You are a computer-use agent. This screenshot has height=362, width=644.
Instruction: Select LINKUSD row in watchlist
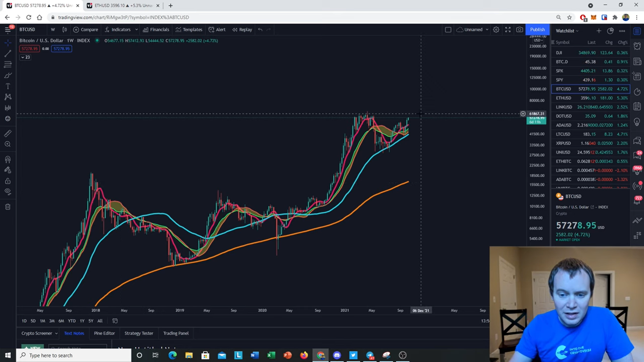(x=591, y=107)
